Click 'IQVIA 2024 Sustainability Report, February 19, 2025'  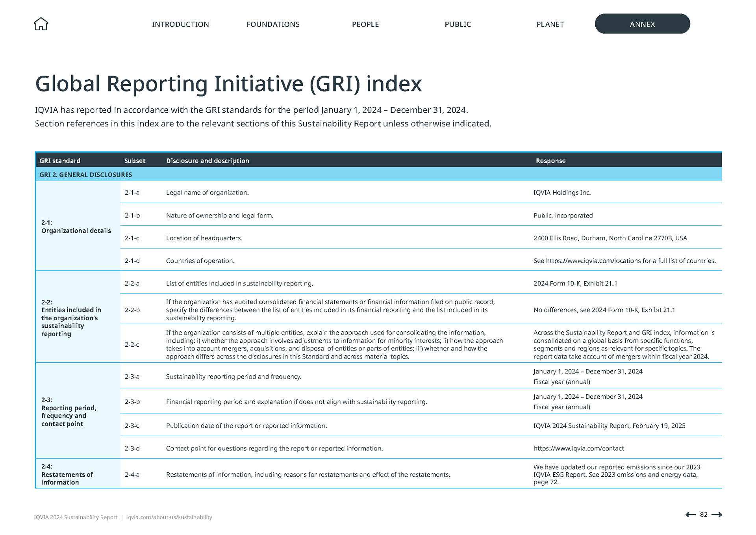click(x=609, y=426)
